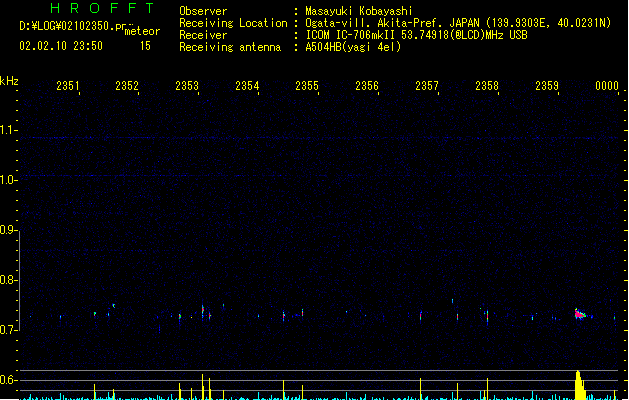Click the 2359 time axis marker
This screenshot has width=629, height=400.
pyautogui.click(x=547, y=85)
